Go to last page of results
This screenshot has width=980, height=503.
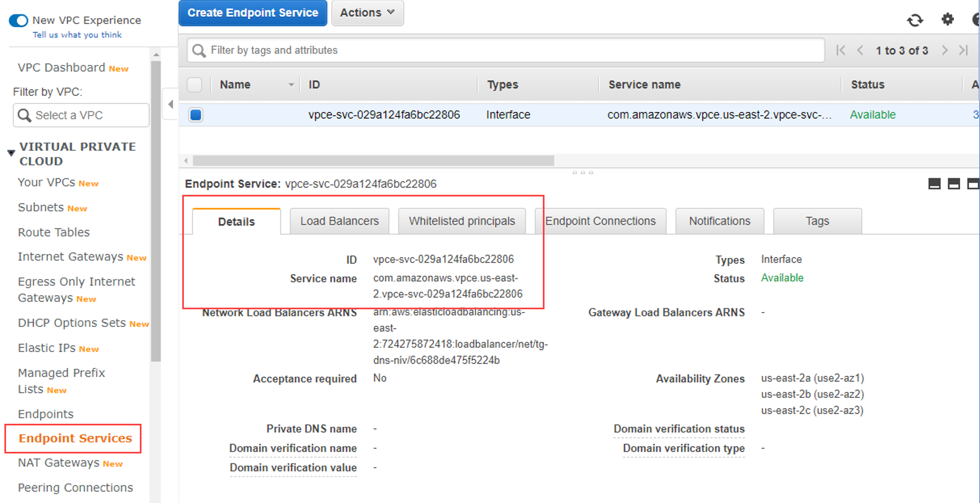963,50
